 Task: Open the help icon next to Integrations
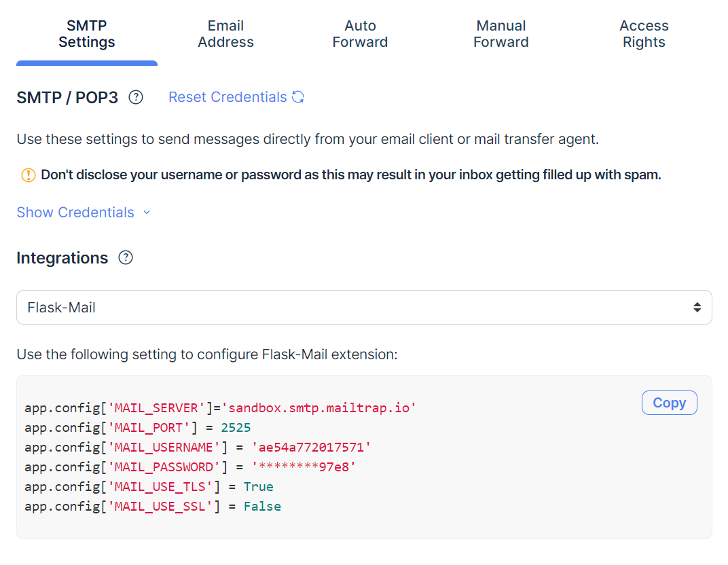click(x=126, y=258)
